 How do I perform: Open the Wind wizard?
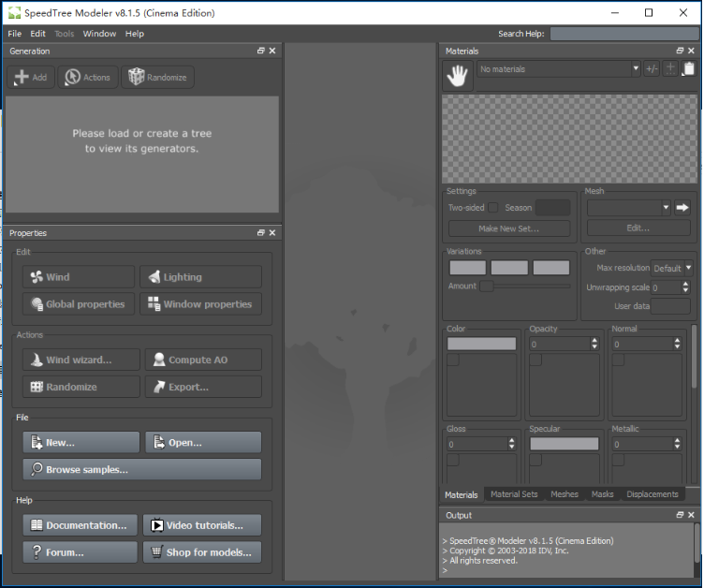click(81, 360)
